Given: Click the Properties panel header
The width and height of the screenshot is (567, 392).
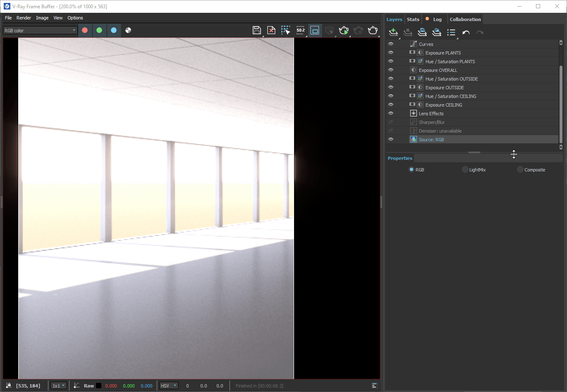Looking at the screenshot, I should tap(400, 158).
